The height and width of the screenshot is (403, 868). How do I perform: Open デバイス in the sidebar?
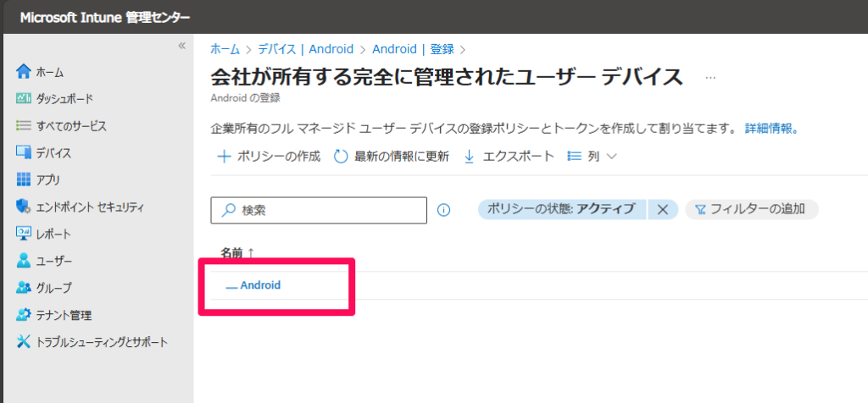pyautogui.click(x=53, y=153)
